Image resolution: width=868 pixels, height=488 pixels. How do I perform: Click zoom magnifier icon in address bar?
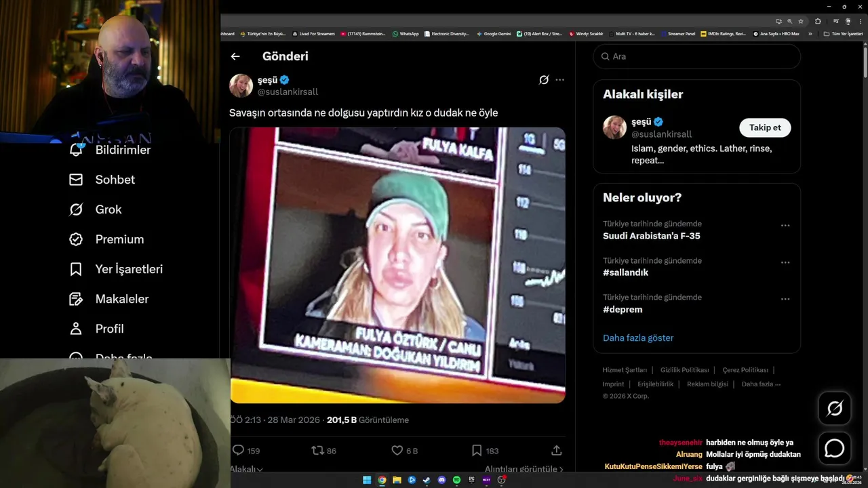coord(790,21)
